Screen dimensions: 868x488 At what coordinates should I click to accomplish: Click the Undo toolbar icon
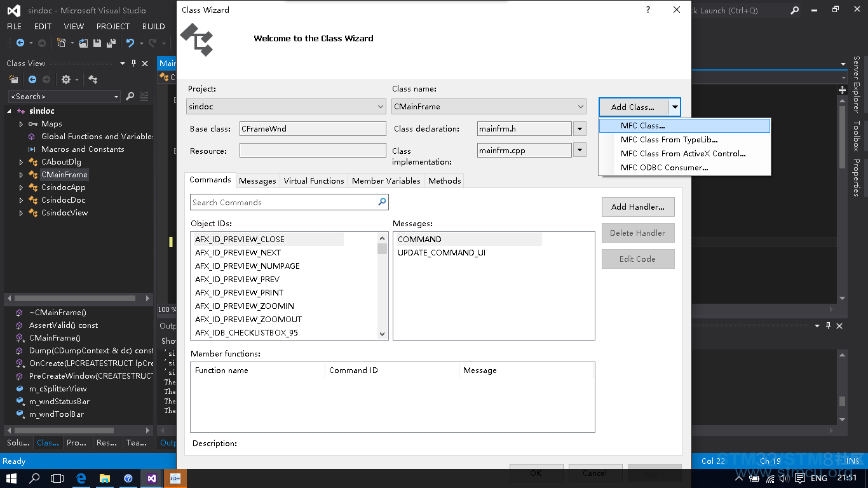[130, 43]
